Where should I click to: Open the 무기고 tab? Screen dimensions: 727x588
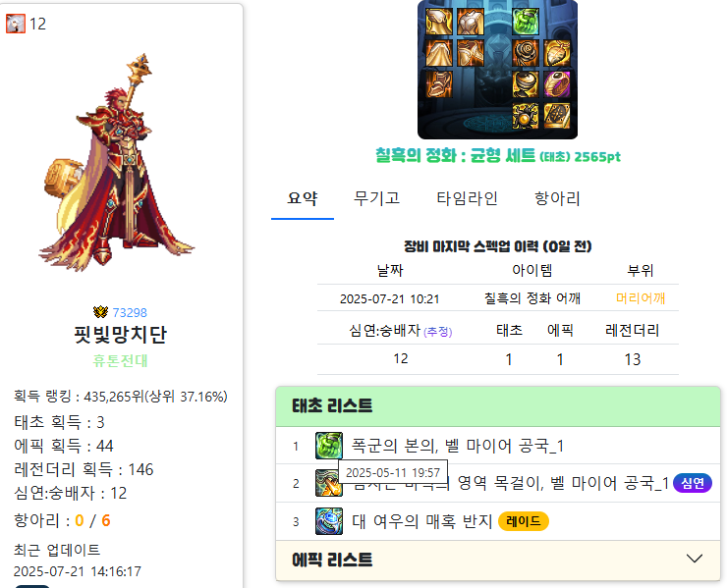(x=376, y=198)
